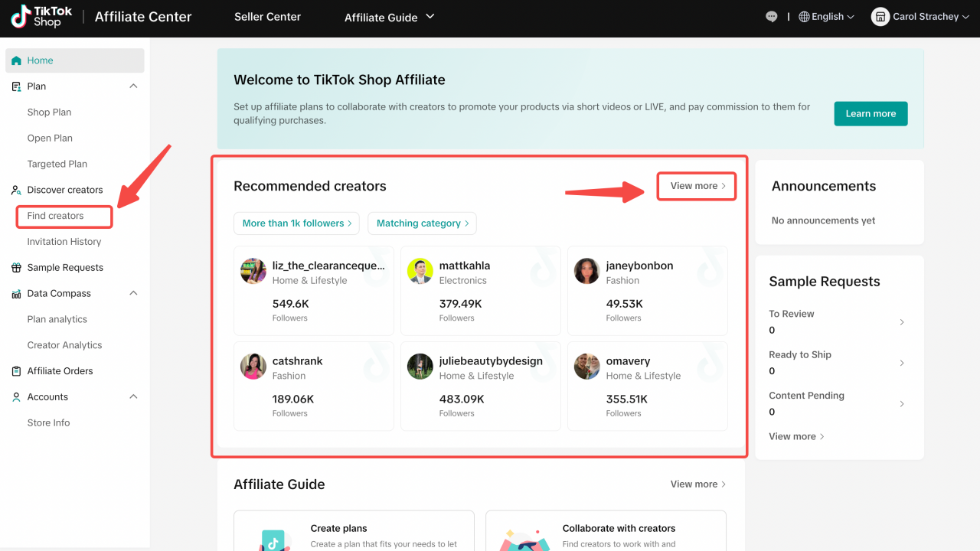Open Open Plan in sidebar

pos(50,139)
